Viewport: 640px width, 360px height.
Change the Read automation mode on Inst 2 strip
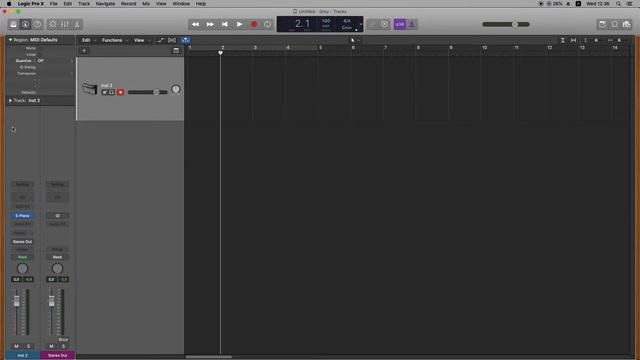click(x=22, y=257)
